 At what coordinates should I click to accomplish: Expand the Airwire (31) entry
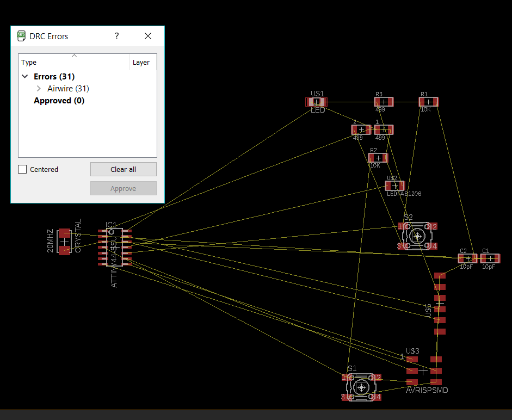[x=39, y=89]
